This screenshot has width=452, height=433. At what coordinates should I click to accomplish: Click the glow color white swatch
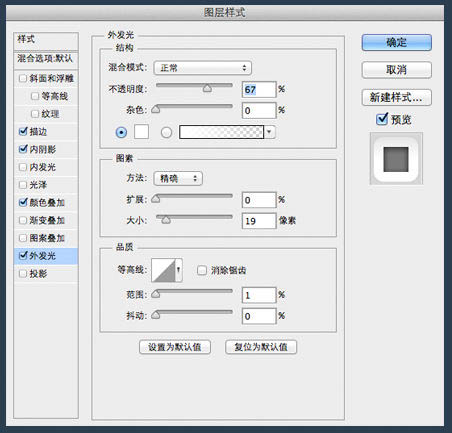[141, 132]
